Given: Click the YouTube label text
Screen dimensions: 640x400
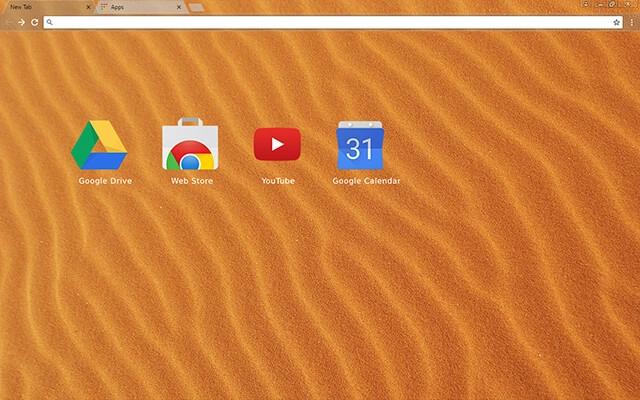Looking at the screenshot, I should tap(278, 181).
